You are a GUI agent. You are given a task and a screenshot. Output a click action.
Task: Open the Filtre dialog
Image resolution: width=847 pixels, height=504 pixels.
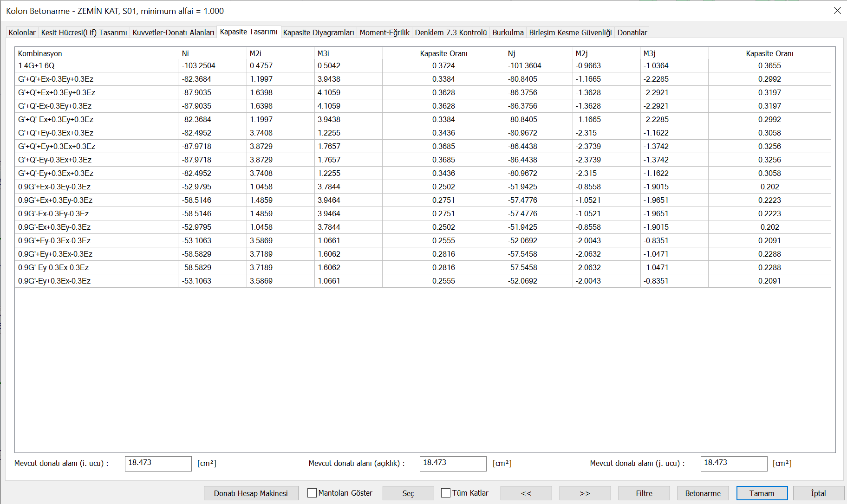644,493
